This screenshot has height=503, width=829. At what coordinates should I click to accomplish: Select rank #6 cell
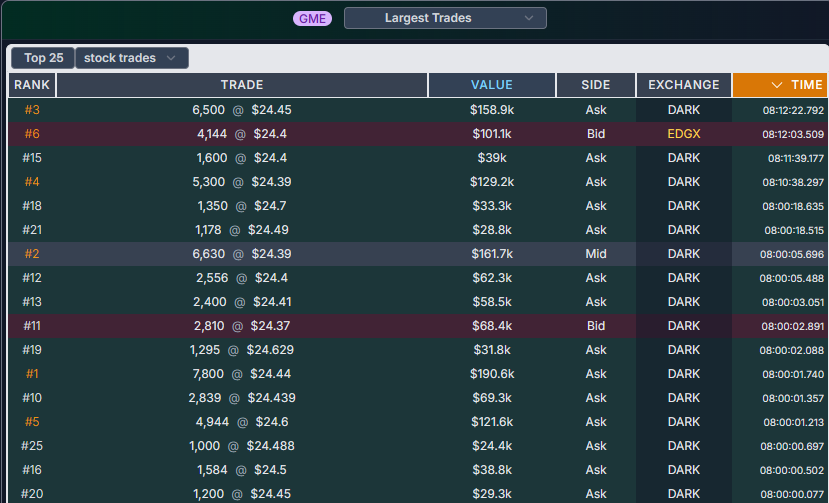click(32, 134)
